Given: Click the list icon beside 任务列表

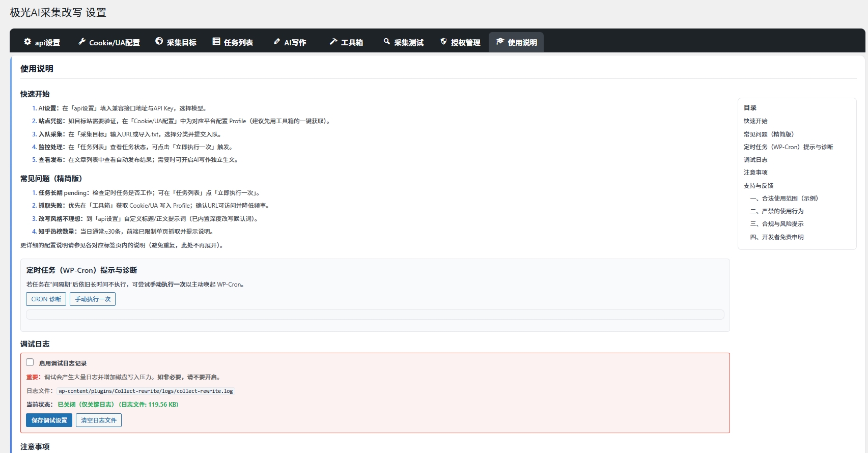Looking at the screenshot, I should point(216,42).
